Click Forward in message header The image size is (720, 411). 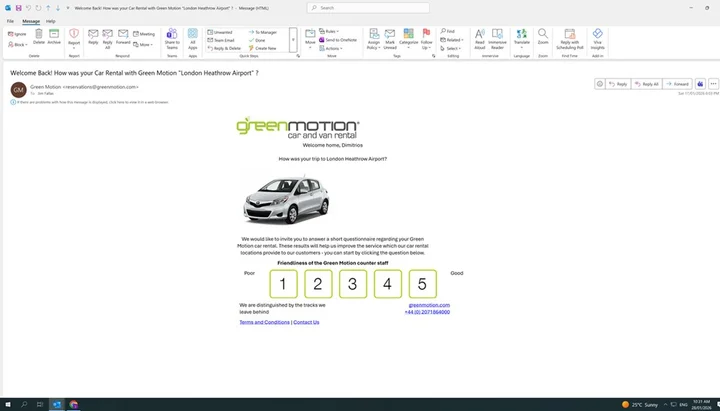(677, 84)
